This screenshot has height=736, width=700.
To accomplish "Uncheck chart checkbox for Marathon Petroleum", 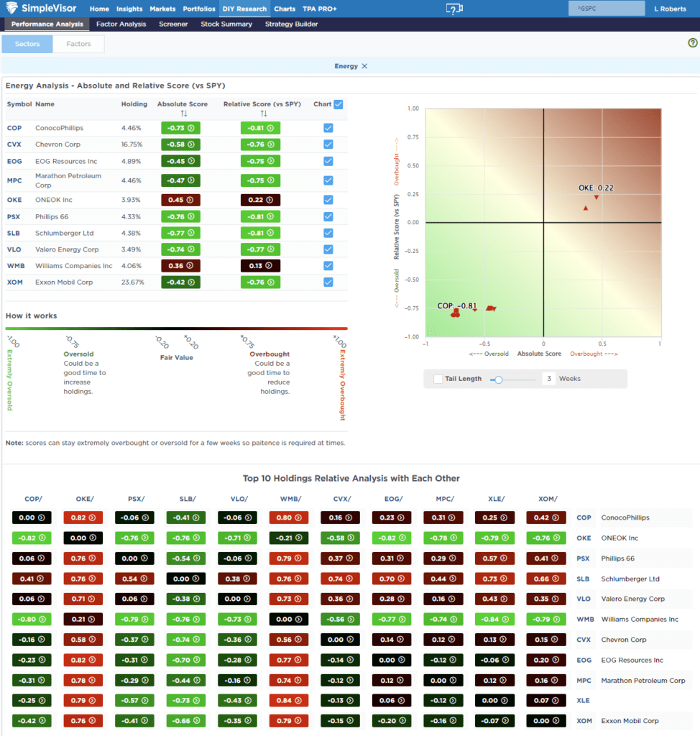I will coord(328,180).
